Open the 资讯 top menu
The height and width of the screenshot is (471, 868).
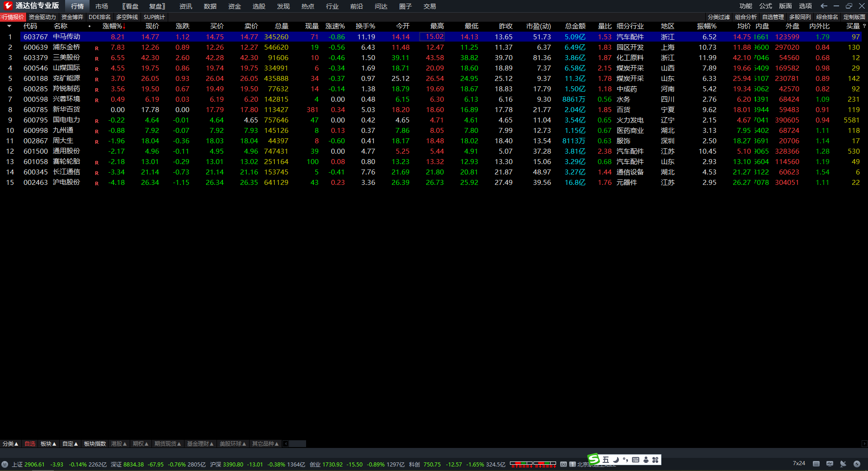coord(186,6)
